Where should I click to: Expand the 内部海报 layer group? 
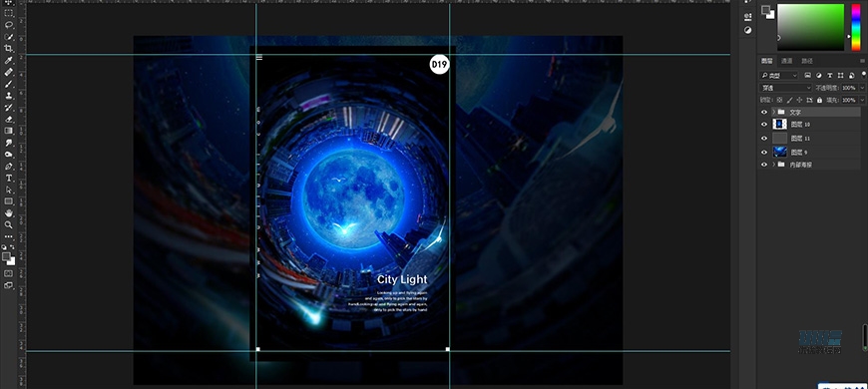click(774, 165)
